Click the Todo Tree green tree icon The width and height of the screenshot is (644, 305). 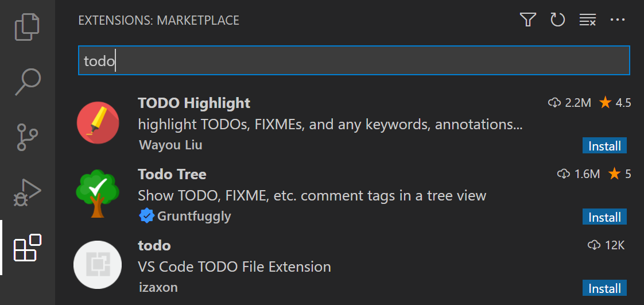coord(98,194)
